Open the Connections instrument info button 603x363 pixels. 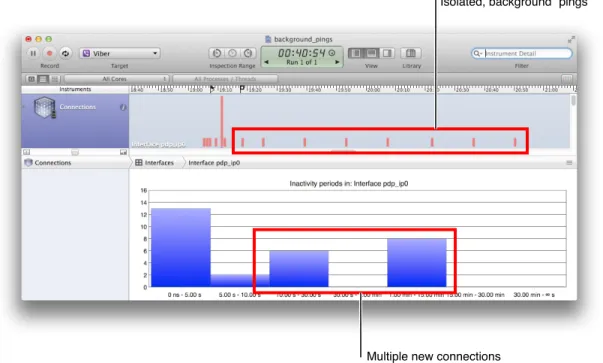tap(123, 107)
